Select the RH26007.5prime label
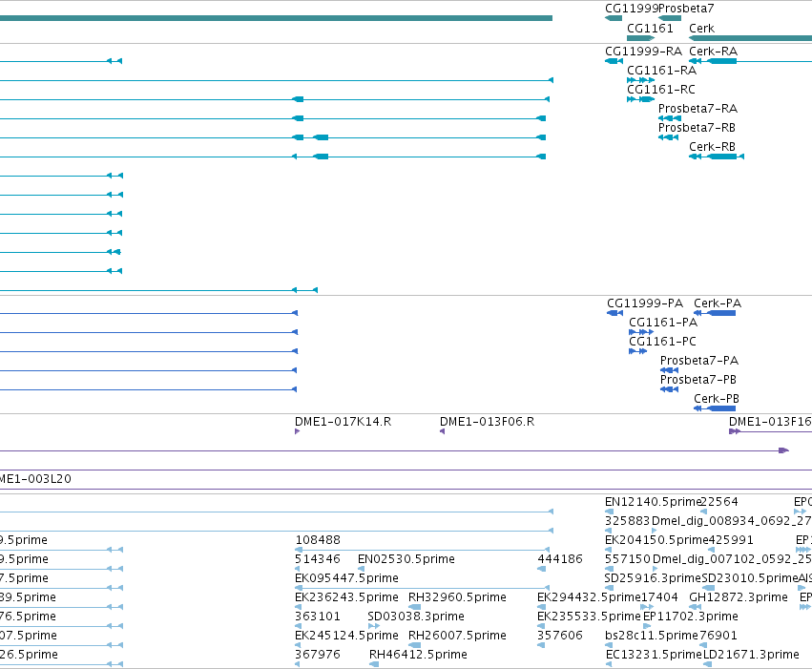Image resolution: width=812 pixels, height=669 pixels. coord(457,636)
